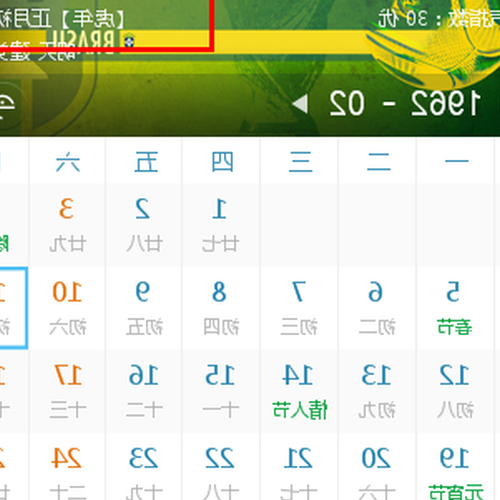Select date 21 in the calendar

[x=299, y=467]
